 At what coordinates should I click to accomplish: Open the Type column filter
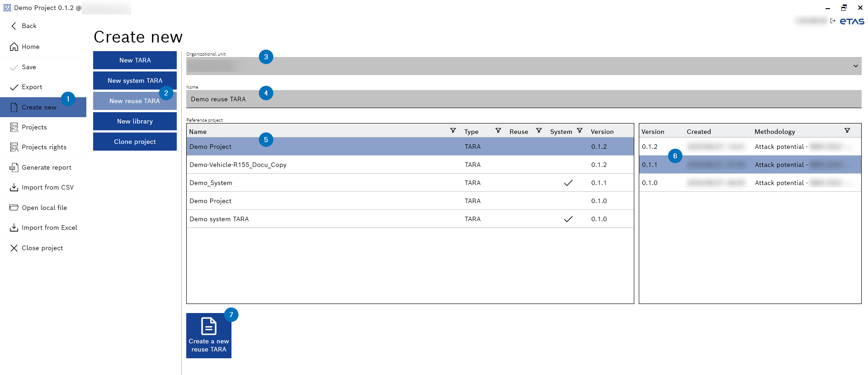point(498,131)
